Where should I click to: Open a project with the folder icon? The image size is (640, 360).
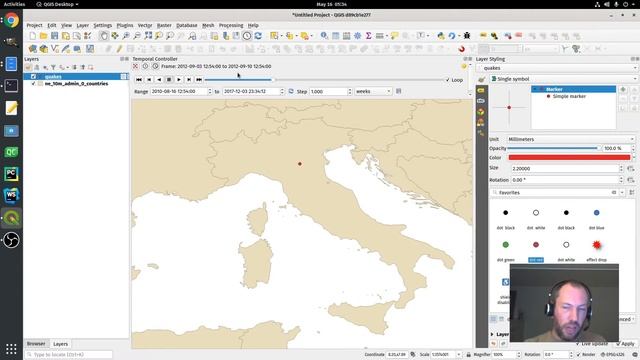[x=43, y=36]
